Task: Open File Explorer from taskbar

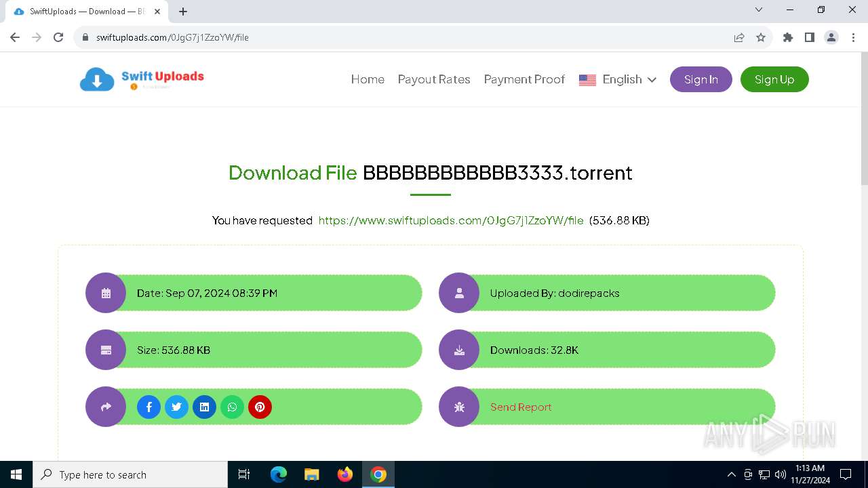Action: [x=312, y=474]
